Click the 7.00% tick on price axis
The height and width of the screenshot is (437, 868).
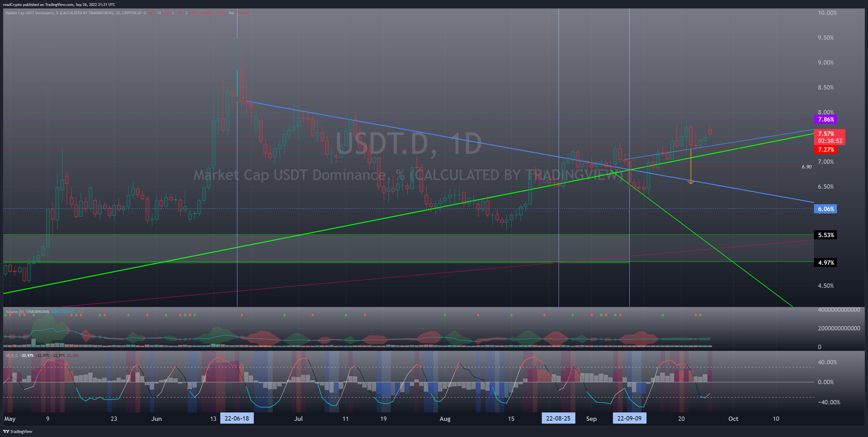click(x=826, y=162)
